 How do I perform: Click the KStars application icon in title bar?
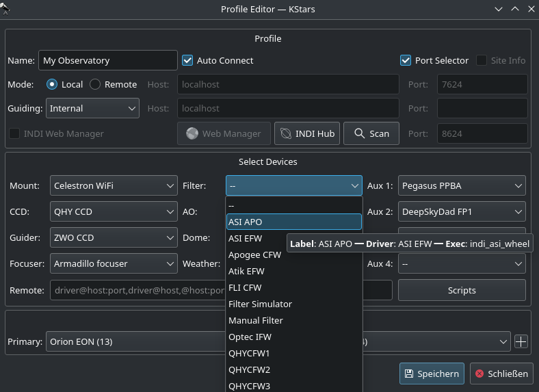tap(6, 8)
